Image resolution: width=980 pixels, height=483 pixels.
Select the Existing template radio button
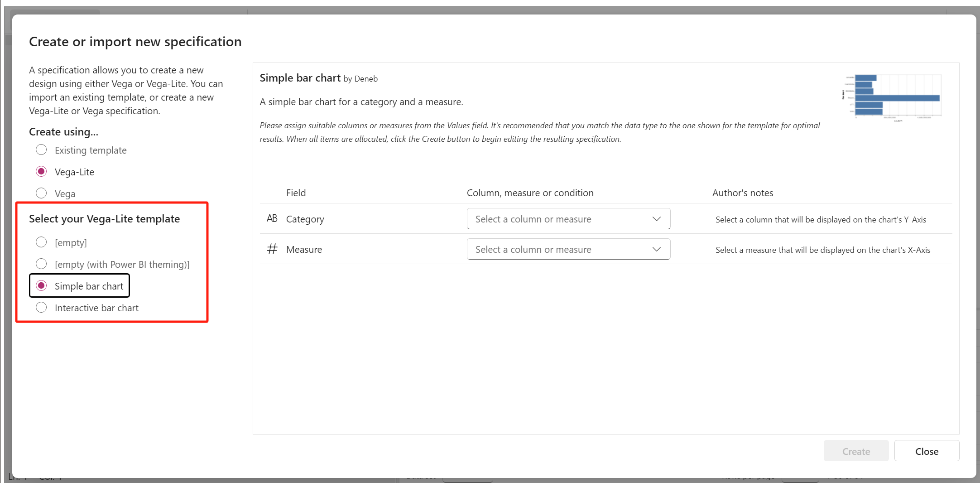41,150
